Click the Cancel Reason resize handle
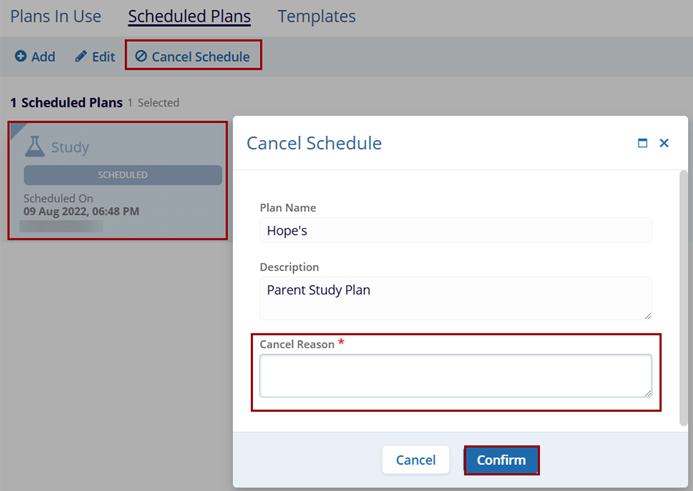 tap(648, 393)
